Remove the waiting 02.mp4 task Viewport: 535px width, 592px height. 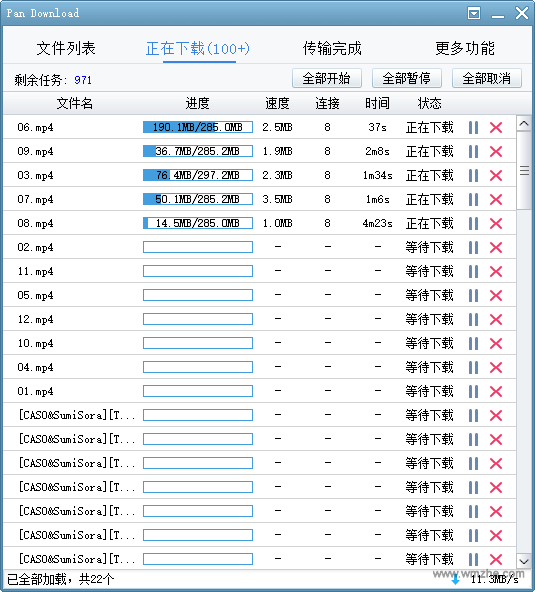pyautogui.click(x=496, y=248)
